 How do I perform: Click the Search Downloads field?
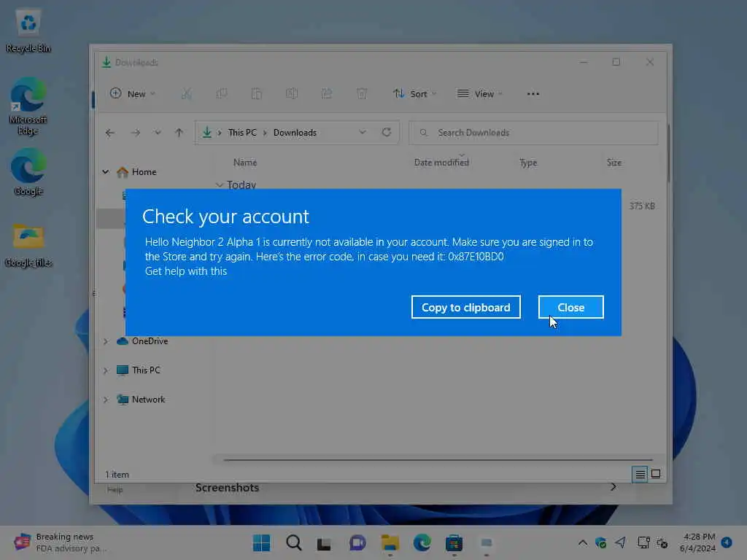(x=533, y=133)
